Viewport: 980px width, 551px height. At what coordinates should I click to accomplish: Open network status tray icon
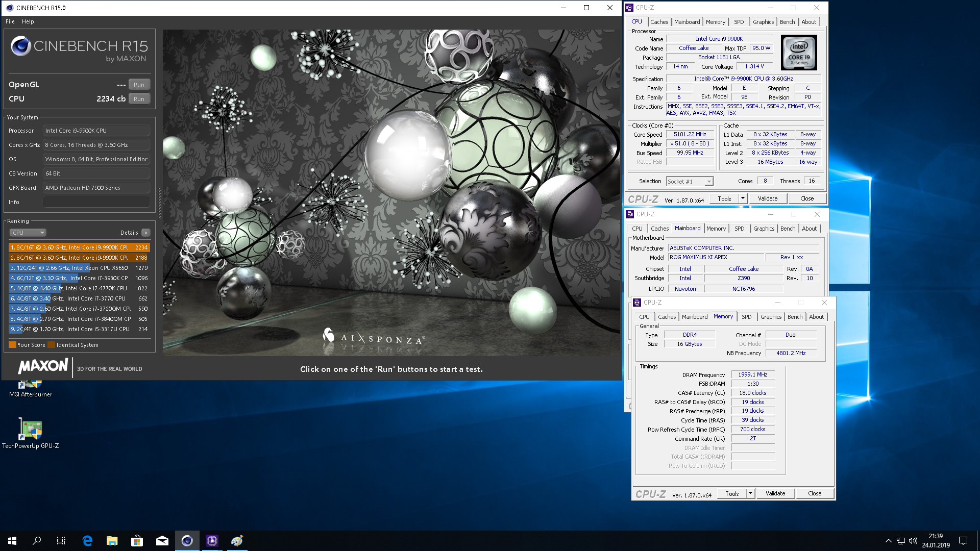(901, 541)
